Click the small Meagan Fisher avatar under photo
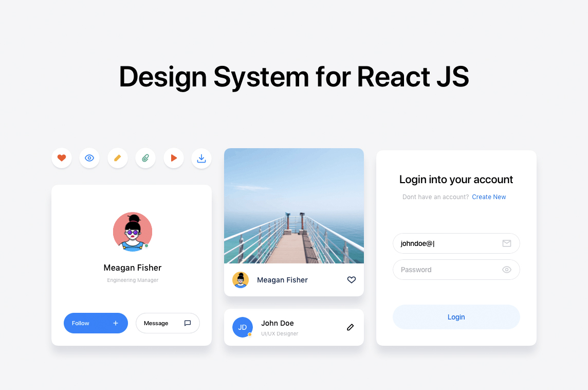The height and width of the screenshot is (390, 588). [241, 280]
